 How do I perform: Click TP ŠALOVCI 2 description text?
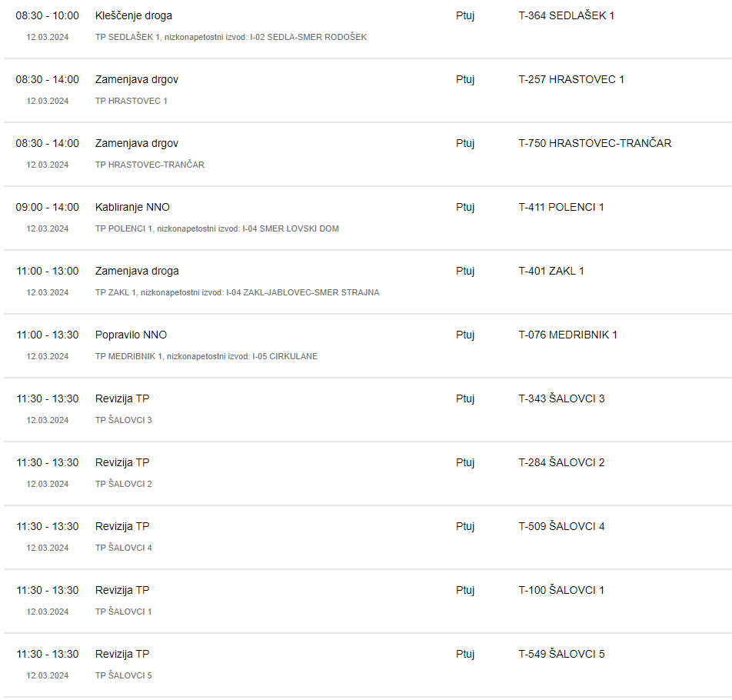[x=124, y=484]
